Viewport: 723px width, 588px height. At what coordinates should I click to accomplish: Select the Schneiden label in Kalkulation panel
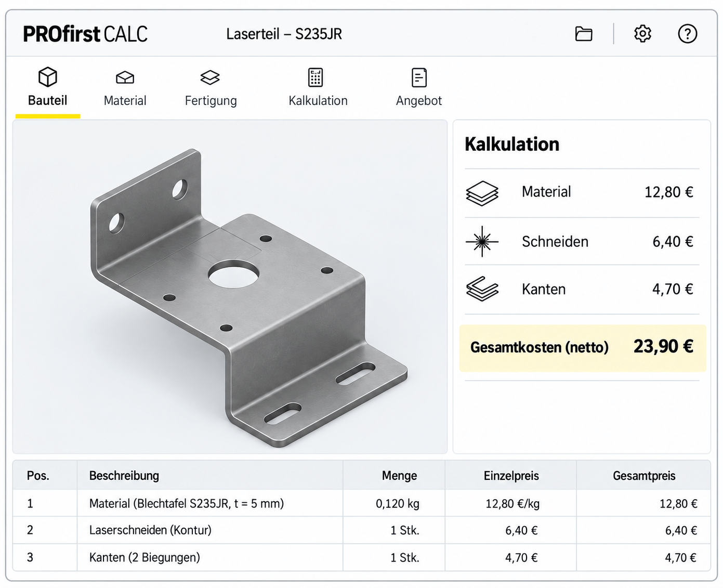(x=555, y=241)
